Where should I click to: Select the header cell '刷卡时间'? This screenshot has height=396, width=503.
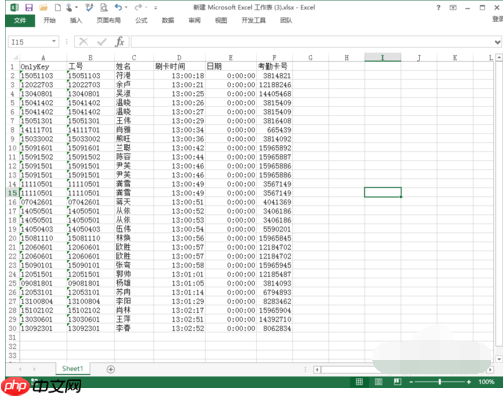pyautogui.click(x=179, y=66)
